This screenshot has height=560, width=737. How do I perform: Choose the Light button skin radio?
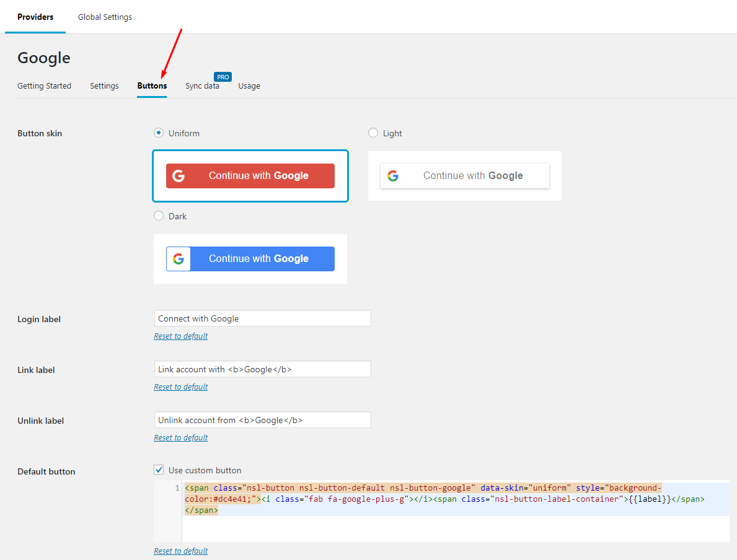(x=373, y=133)
